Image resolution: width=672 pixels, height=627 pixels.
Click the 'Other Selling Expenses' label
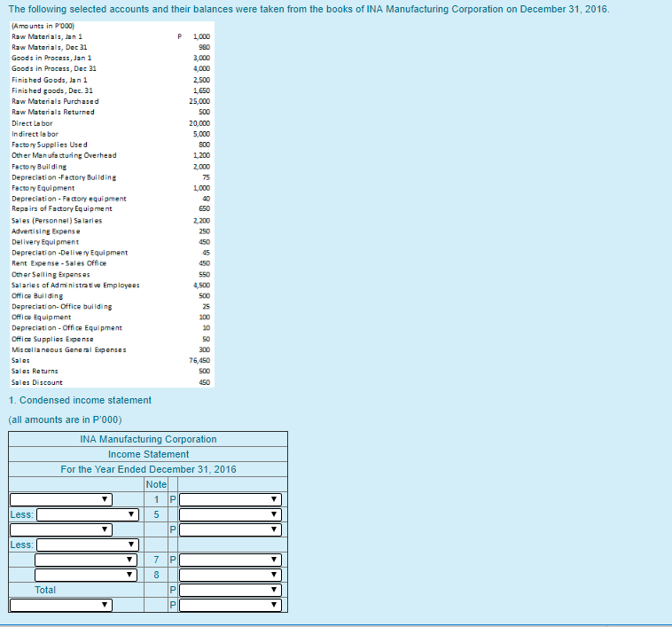(51, 274)
